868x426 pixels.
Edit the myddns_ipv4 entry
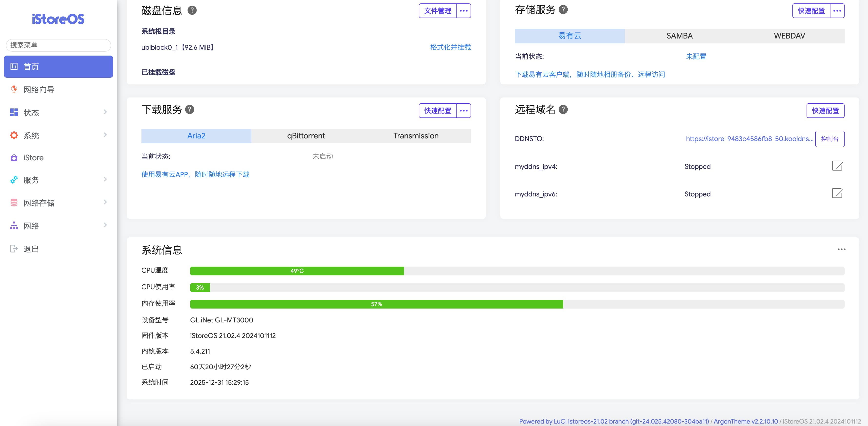(x=837, y=166)
